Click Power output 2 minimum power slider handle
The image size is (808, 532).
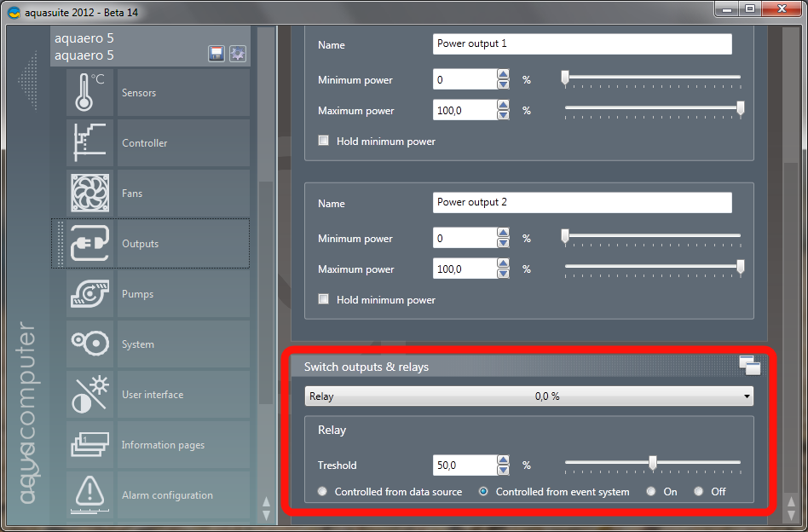[x=565, y=237]
